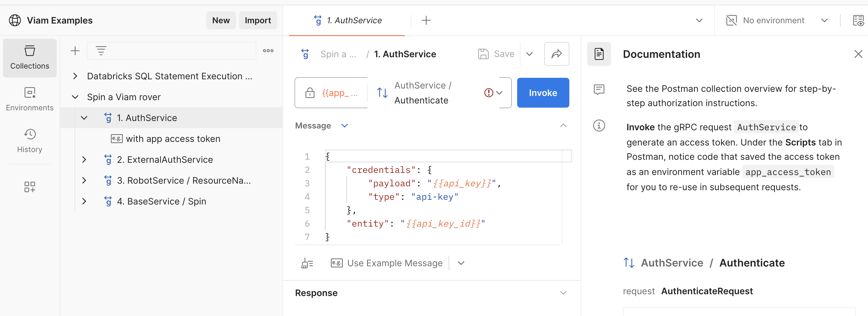Click the filter icon in the collections search
This screenshot has width=868, height=316.
click(101, 51)
